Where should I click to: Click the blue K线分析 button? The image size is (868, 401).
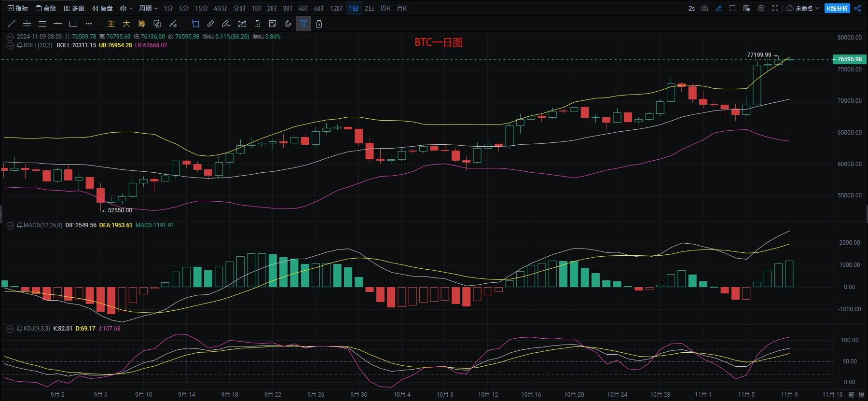pos(837,8)
